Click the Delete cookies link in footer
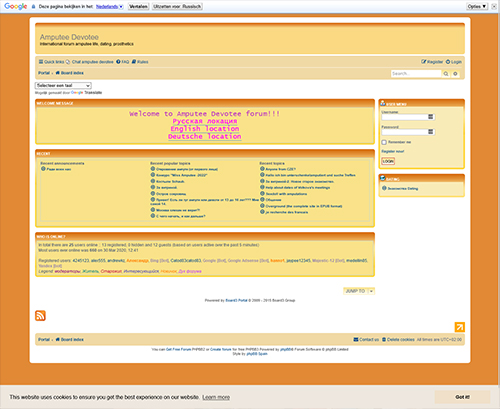Screen dimensions: 500x409 [398, 339]
